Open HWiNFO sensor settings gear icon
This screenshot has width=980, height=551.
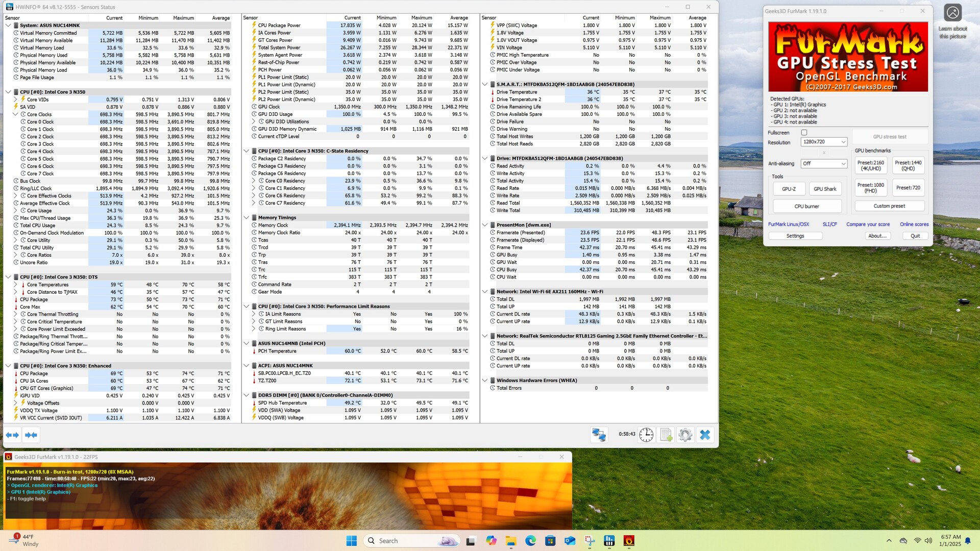point(685,435)
